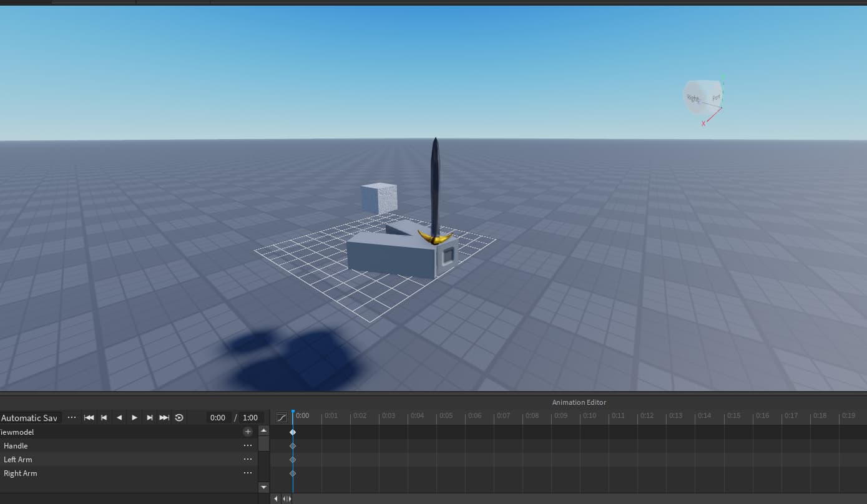This screenshot has height=504, width=867.
Task: Open the Left Arm track options
Action: pyautogui.click(x=248, y=460)
